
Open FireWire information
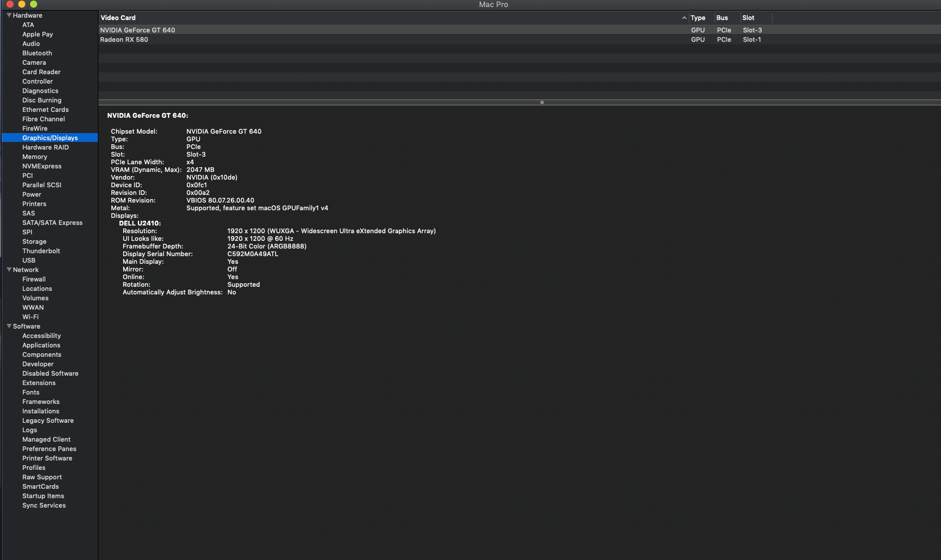(x=35, y=128)
